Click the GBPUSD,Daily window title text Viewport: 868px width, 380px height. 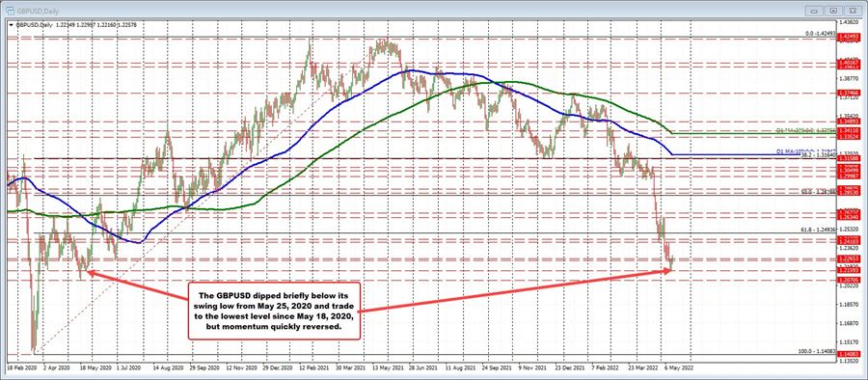(x=38, y=10)
